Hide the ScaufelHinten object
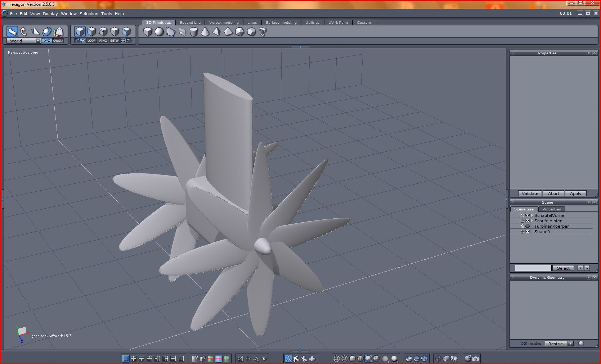Screen dimensions: 601x364 tap(528, 221)
